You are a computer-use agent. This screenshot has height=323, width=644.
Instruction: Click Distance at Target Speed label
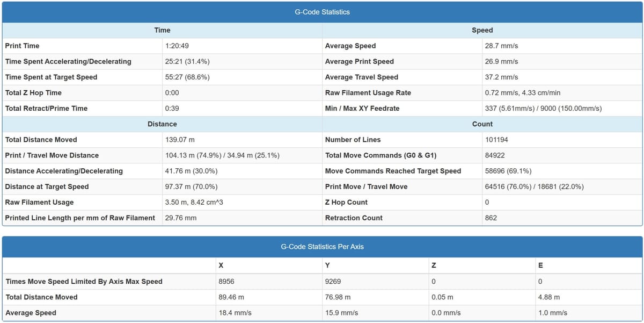pos(47,186)
